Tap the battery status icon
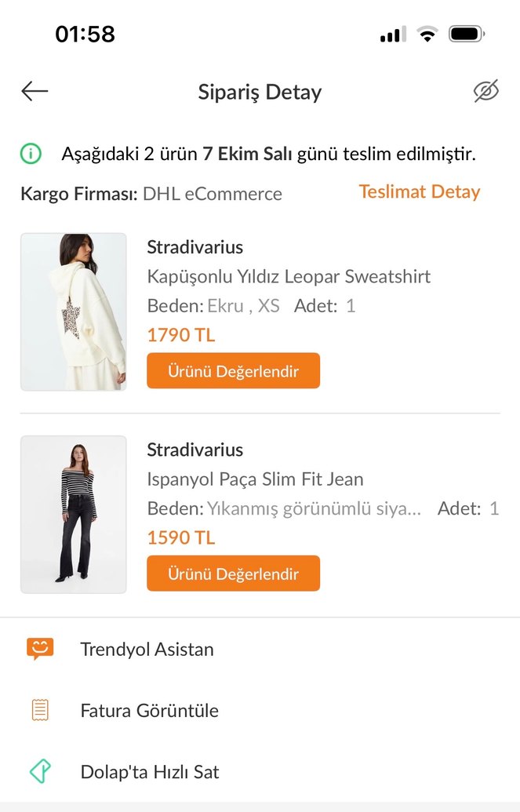Screen dimensions: 520x812 pos(467,35)
